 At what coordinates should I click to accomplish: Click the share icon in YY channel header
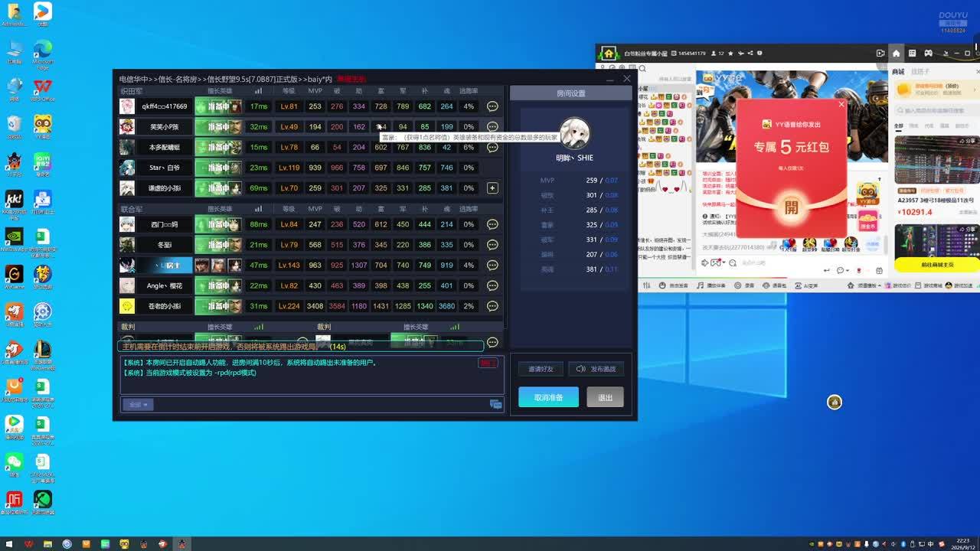[x=750, y=54]
